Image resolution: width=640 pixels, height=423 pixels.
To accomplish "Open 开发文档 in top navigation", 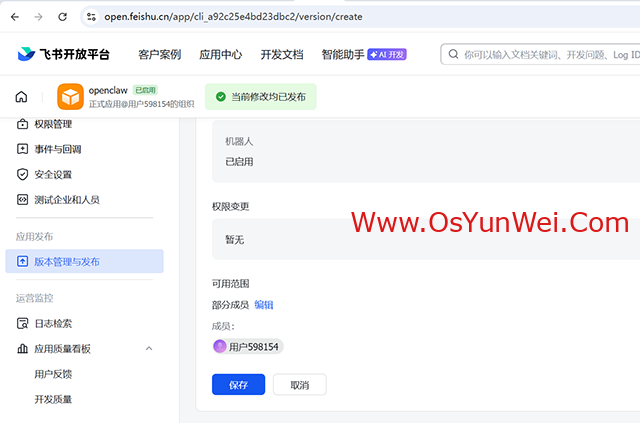I will 281,55.
